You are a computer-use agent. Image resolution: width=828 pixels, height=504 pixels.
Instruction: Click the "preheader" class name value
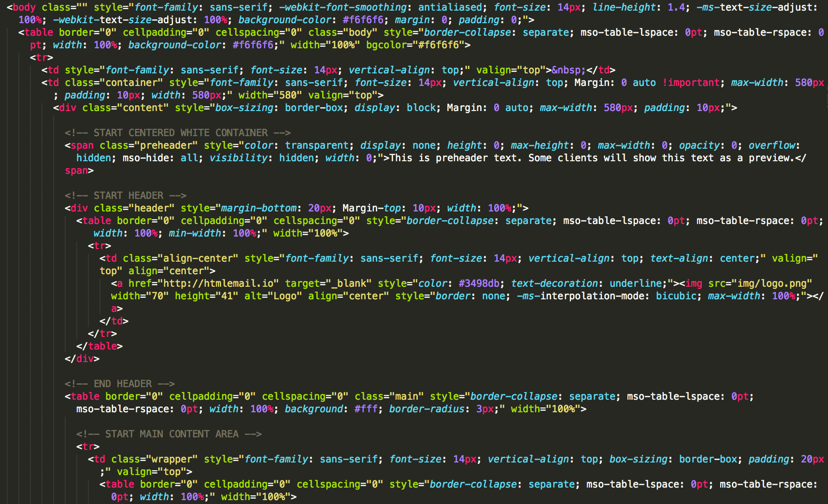point(166,145)
